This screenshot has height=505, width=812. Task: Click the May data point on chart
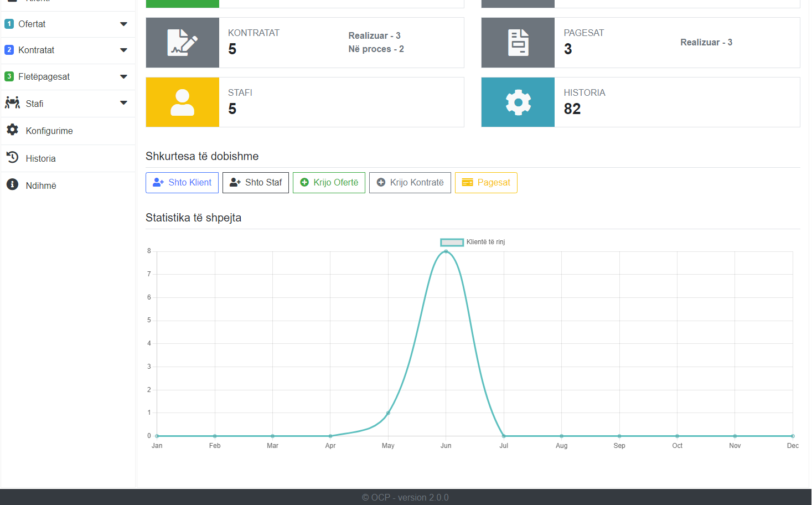(388, 413)
